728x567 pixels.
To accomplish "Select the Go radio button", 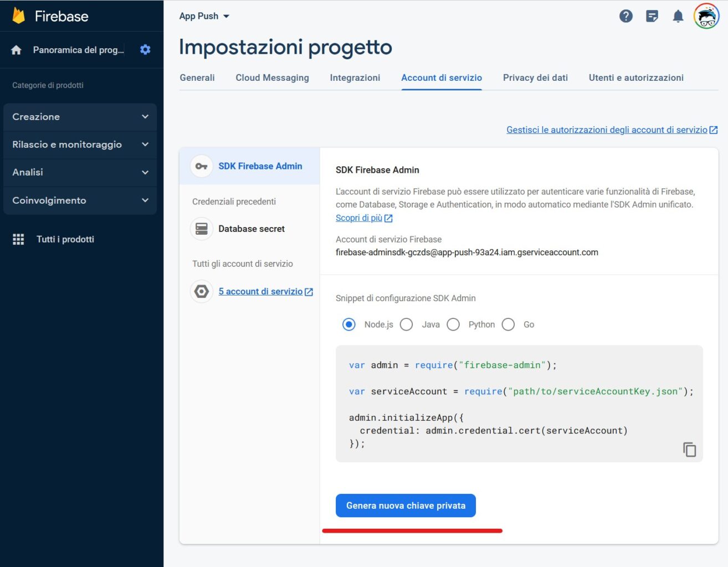I will pyautogui.click(x=508, y=324).
